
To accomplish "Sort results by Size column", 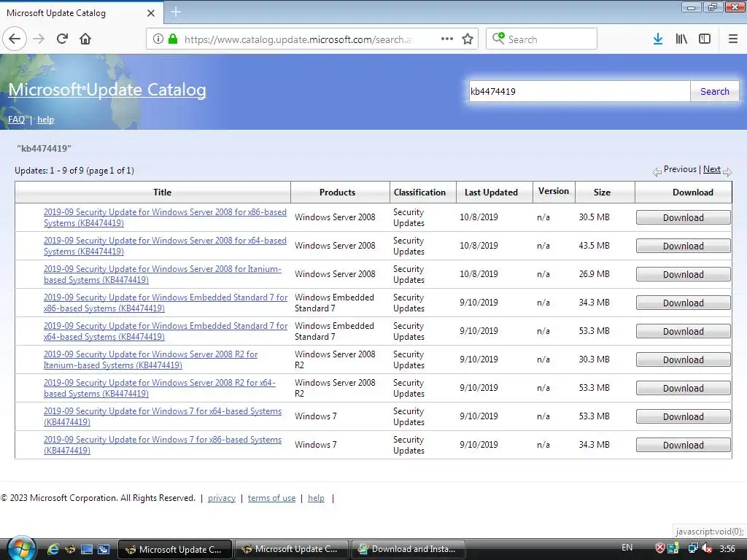I will pyautogui.click(x=602, y=192).
